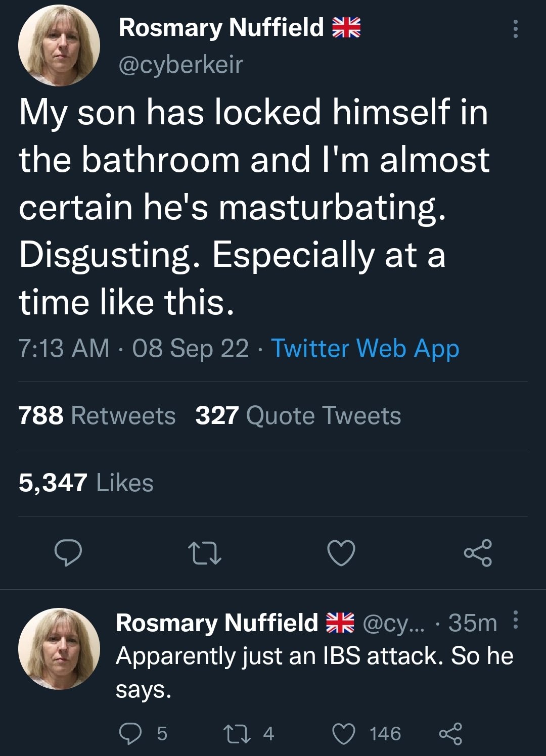Open Rosmary Nuffield's name in main tweet
Viewport: 546px width, 756px height.
[221, 27]
